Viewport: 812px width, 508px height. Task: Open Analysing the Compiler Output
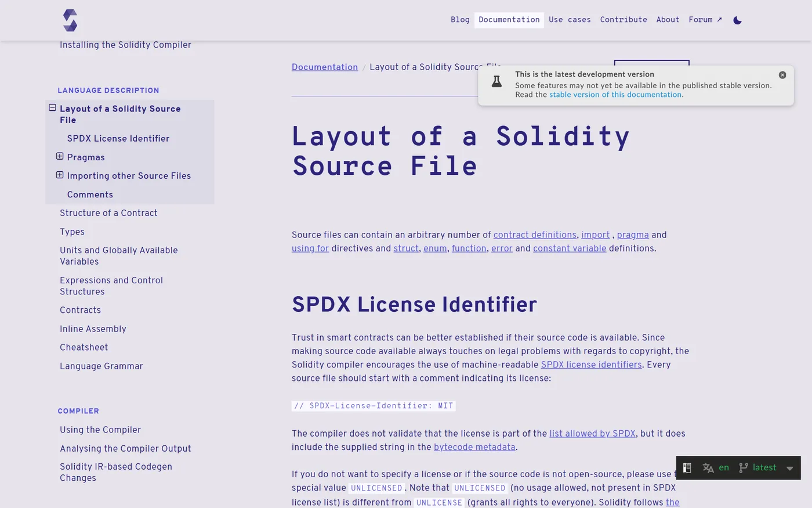tap(125, 449)
